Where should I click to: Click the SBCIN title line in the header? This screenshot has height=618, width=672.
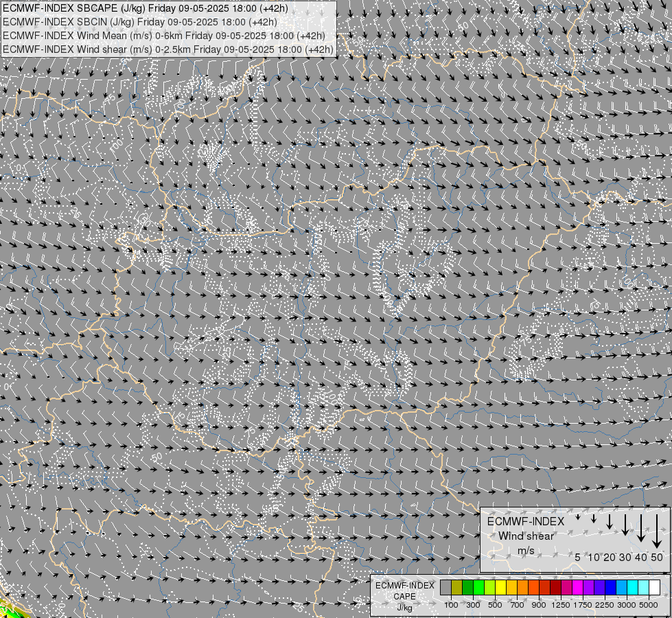coord(140,22)
